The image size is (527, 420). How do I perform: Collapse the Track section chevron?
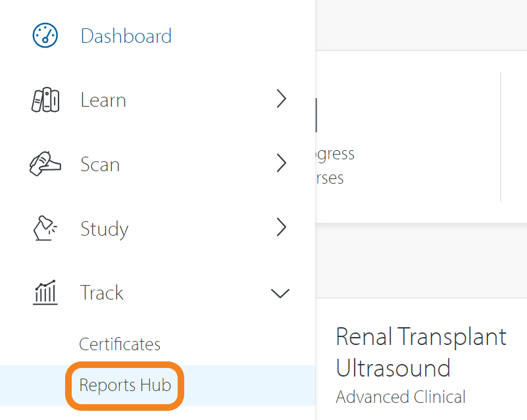pos(282,293)
